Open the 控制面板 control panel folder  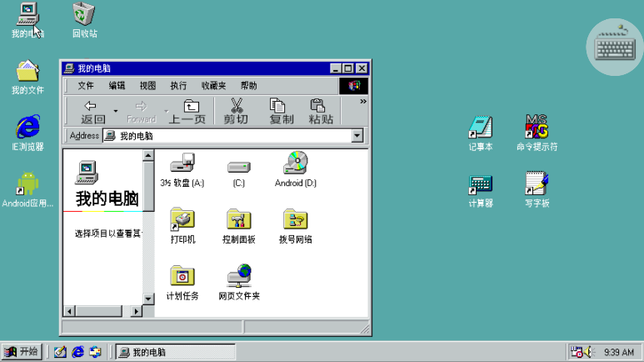coord(238,220)
